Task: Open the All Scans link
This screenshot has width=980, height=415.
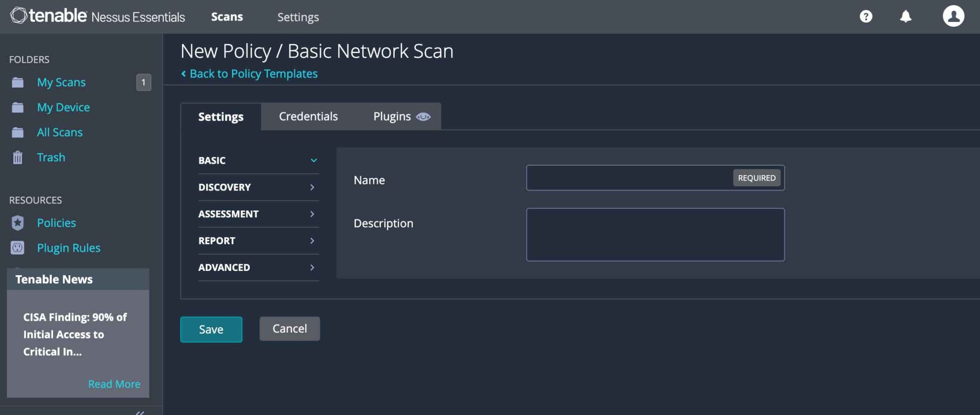Action: pyautogui.click(x=60, y=132)
